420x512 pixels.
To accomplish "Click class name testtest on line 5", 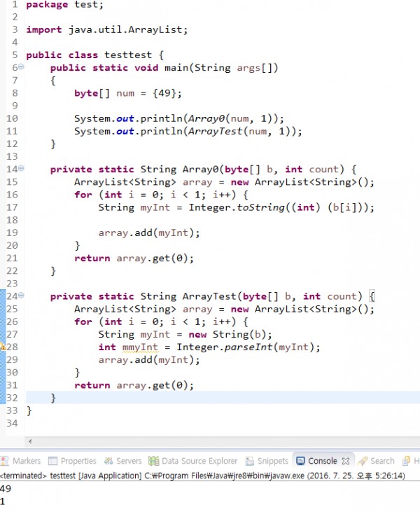I will point(128,55).
